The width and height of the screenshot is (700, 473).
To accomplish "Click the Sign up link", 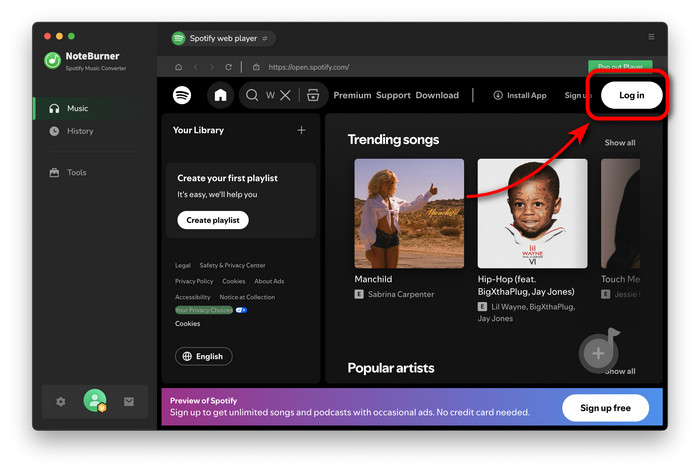I will click(577, 95).
